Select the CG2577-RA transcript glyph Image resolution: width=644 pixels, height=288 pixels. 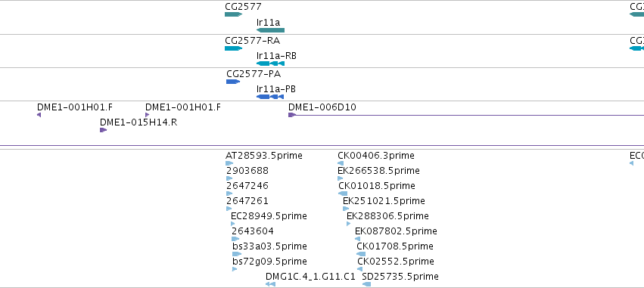(233, 48)
